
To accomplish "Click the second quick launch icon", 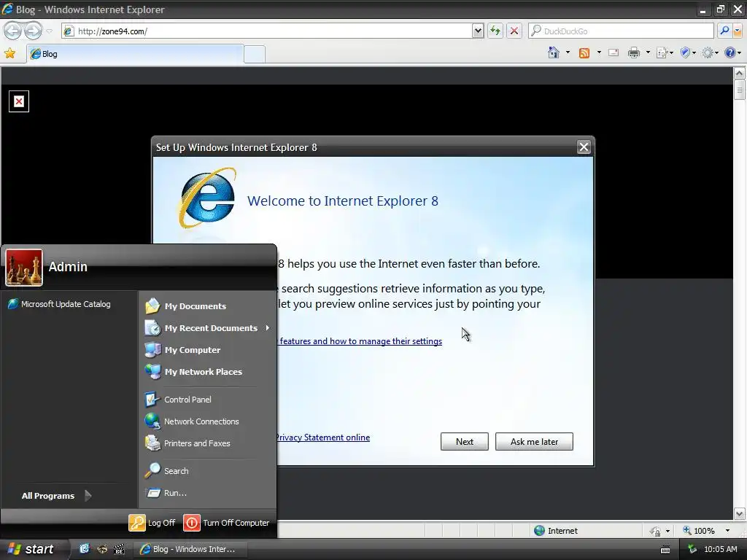I will tap(102, 549).
